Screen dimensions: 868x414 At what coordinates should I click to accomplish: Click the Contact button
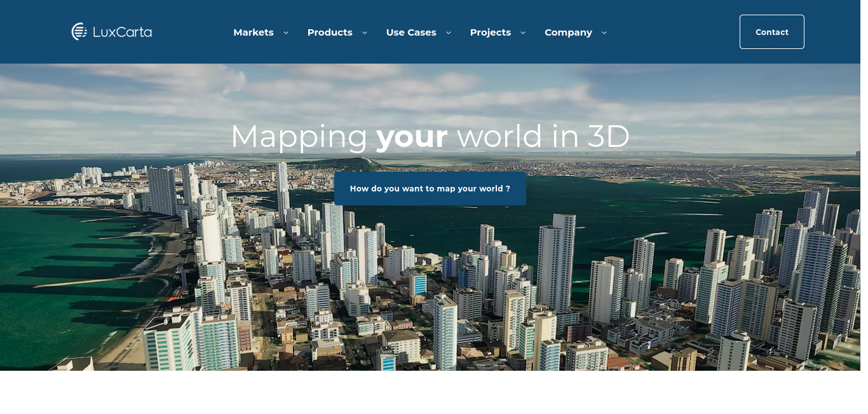(x=772, y=32)
